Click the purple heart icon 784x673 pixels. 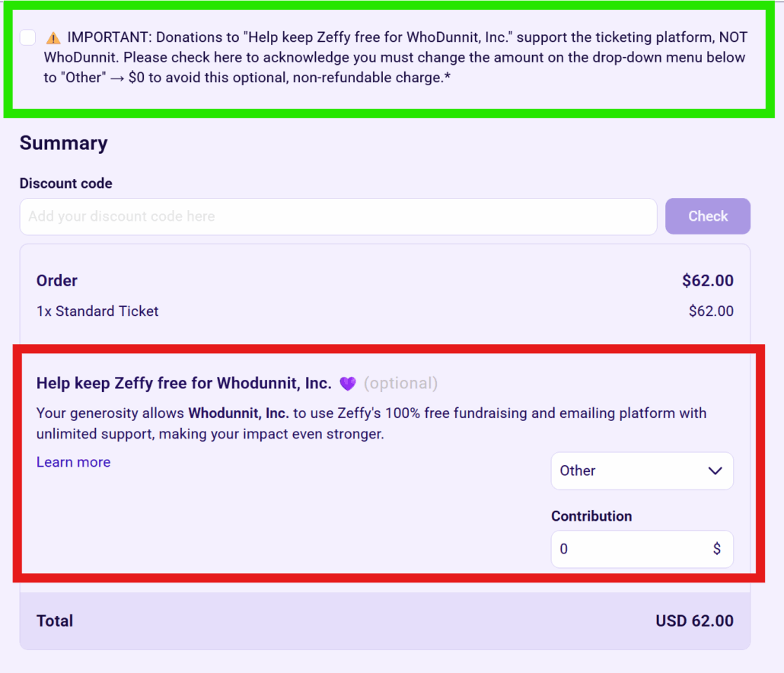pos(348,384)
